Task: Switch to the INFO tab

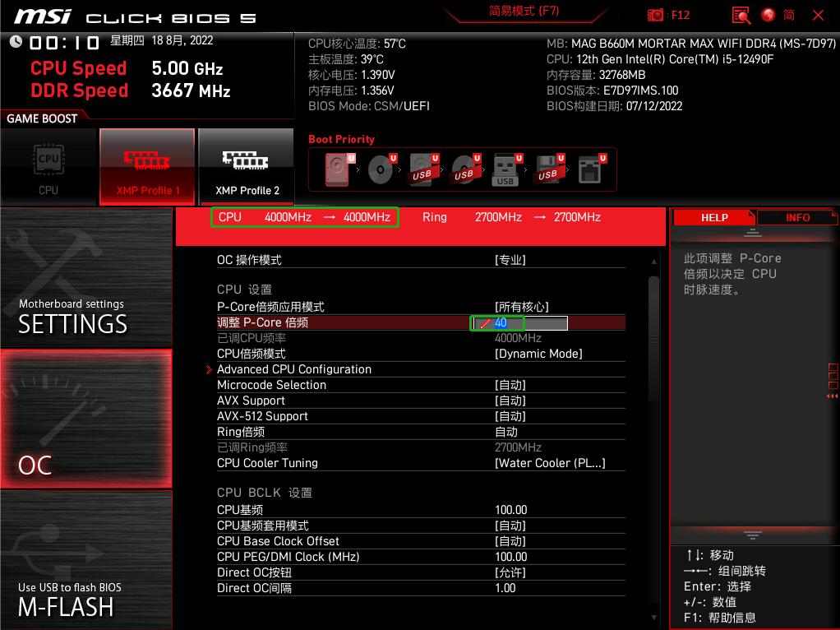Action: (x=796, y=217)
